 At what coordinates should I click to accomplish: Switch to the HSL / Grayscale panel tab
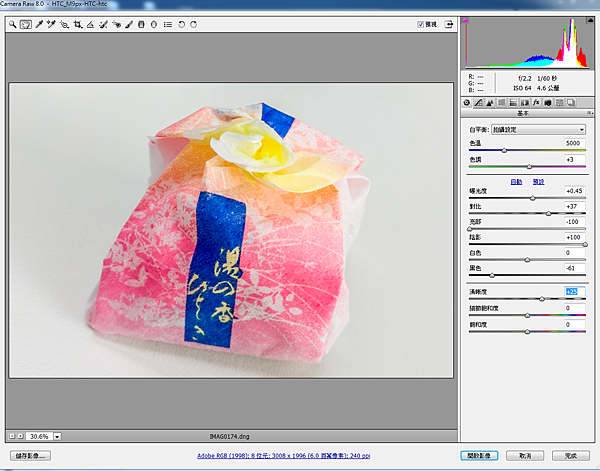pos(501,103)
